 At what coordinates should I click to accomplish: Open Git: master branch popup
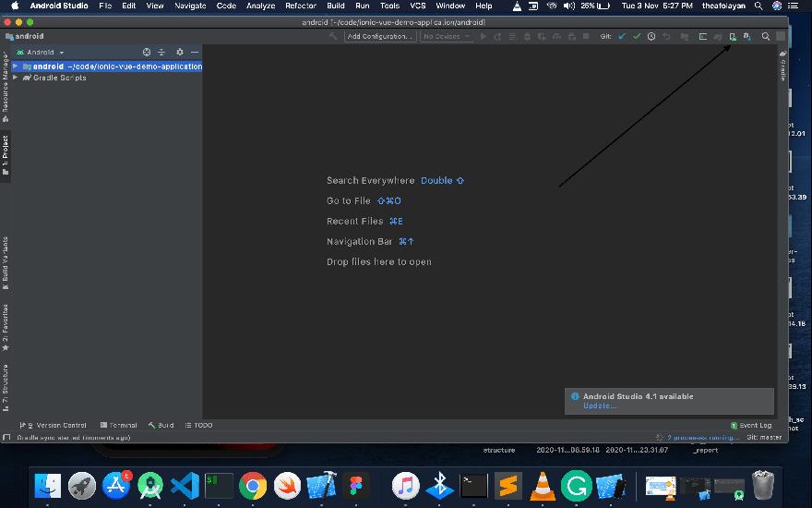764,438
